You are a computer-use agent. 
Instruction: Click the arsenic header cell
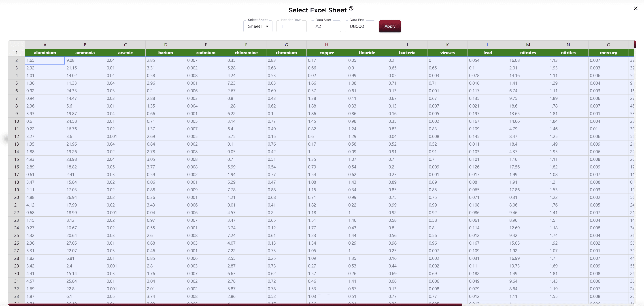(x=125, y=53)
